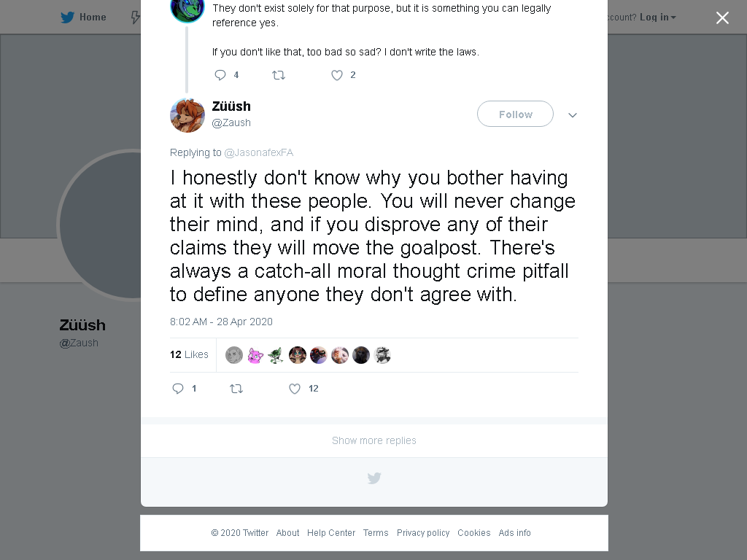
Task: Retweet the main Züüsh tweet
Action: coord(236,389)
